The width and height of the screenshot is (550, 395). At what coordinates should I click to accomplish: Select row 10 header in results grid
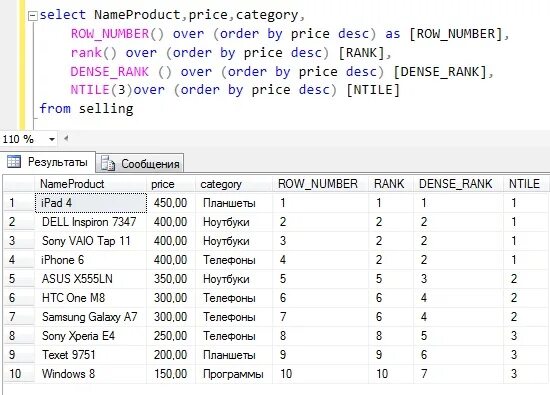point(19,374)
